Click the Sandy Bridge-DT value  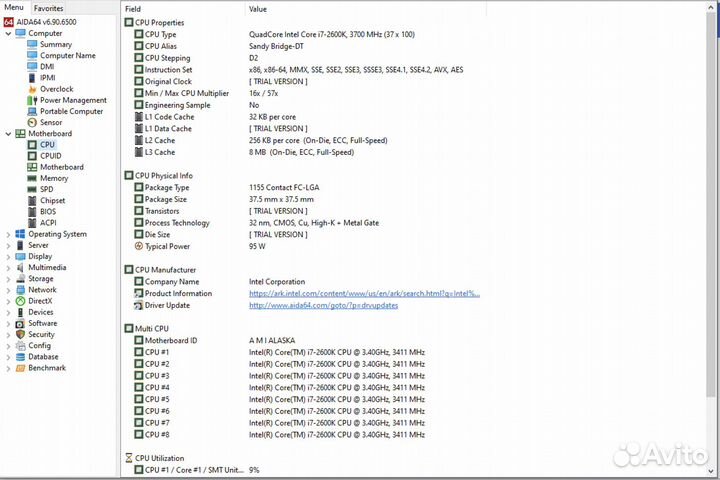276,46
